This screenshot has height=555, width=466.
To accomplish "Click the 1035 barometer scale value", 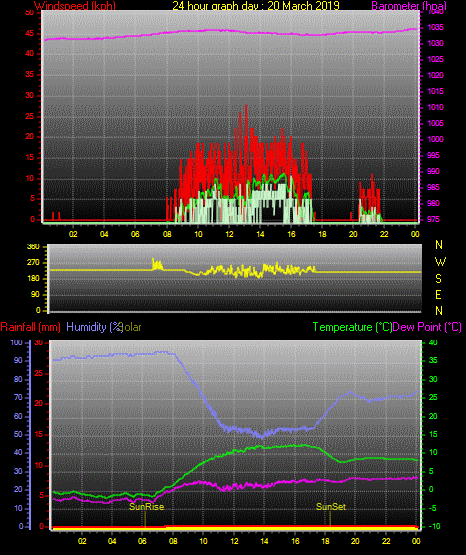I will [x=436, y=27].
